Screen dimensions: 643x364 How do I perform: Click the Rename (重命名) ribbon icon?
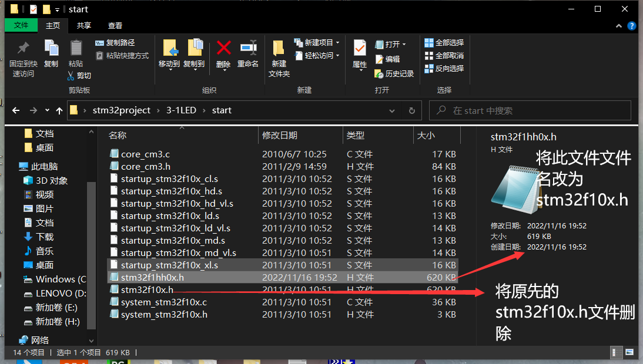tap(248, 48)
